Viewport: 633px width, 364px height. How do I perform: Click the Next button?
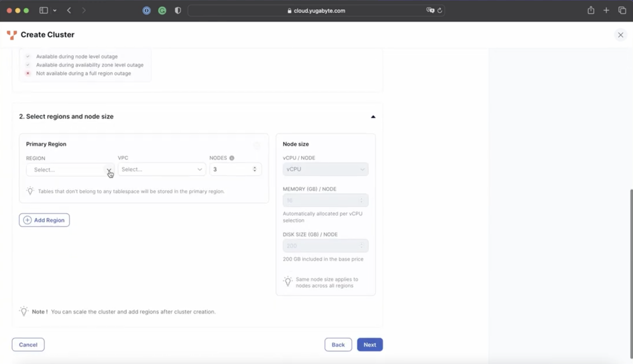[x=369, y=345]
